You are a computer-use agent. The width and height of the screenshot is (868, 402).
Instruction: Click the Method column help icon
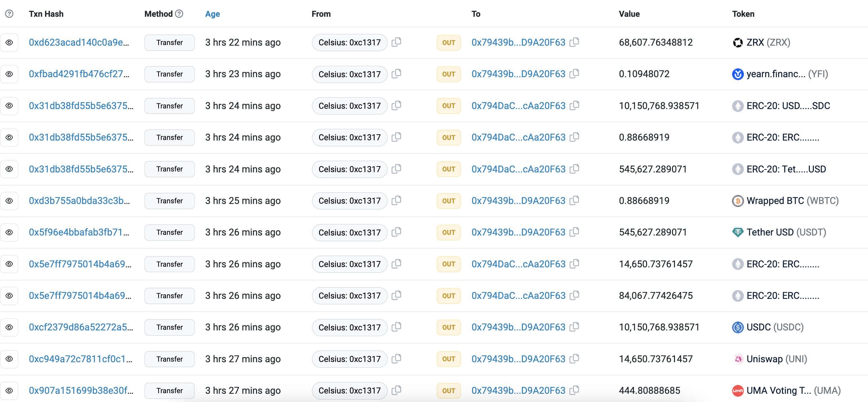pos(179,14)
